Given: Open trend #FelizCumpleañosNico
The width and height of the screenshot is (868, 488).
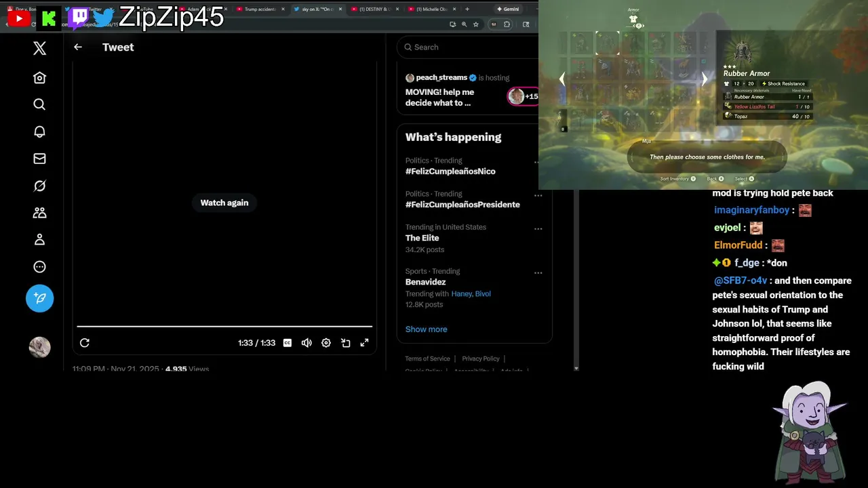Looking at the screenshot, I should click(450, 171).
